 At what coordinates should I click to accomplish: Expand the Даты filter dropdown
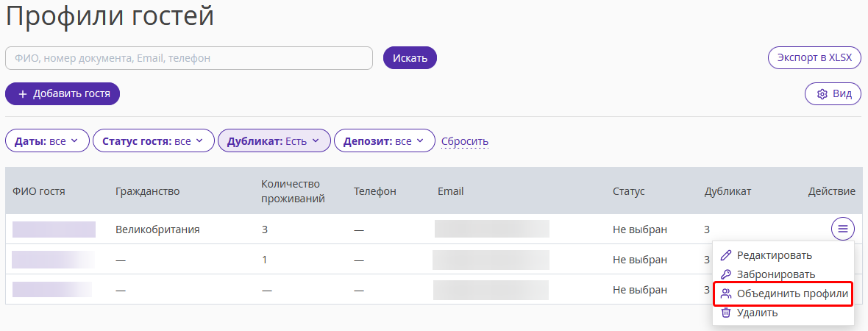(47, 140)
